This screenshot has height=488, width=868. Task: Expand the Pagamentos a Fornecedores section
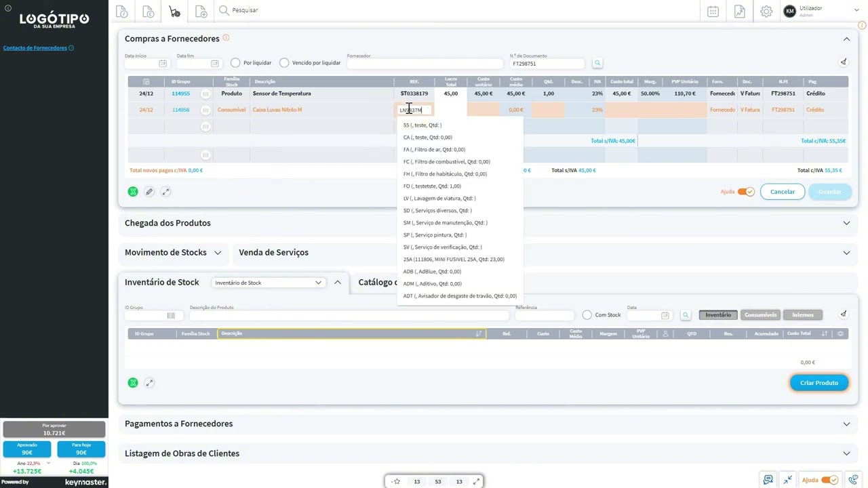(x=846, y=424)
